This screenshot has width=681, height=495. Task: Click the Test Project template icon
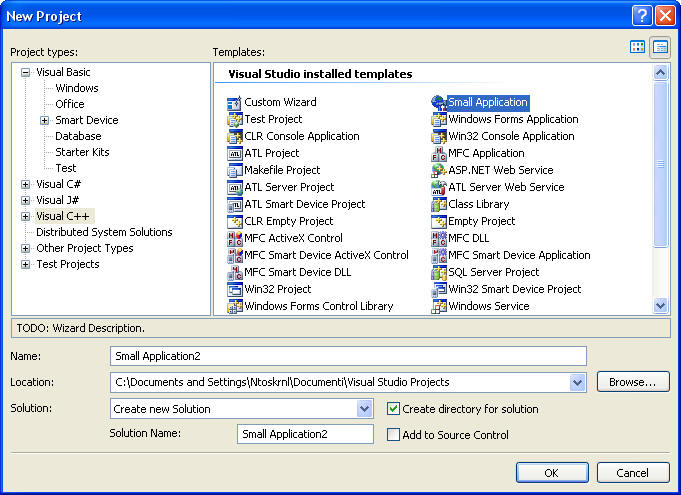(x=235, y=120)
